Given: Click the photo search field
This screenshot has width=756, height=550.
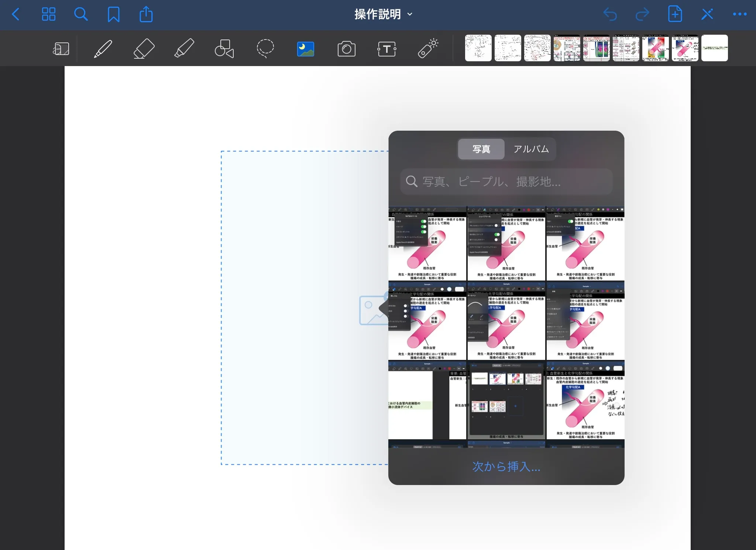Looking at the screenshot, I should (x=506, y=181).
